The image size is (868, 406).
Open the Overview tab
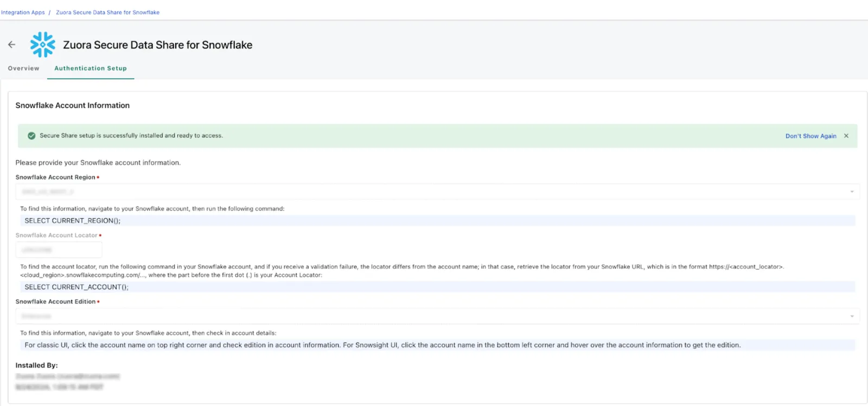pos(24,68)
